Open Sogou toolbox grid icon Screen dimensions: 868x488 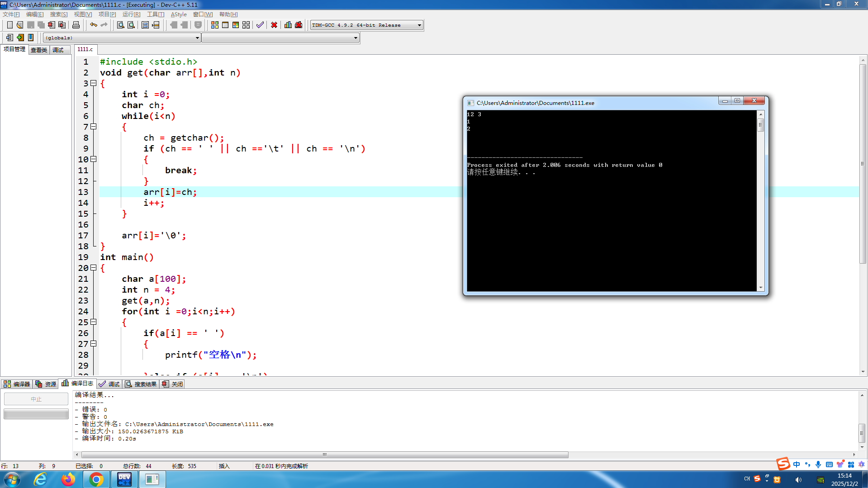point(851,464)
